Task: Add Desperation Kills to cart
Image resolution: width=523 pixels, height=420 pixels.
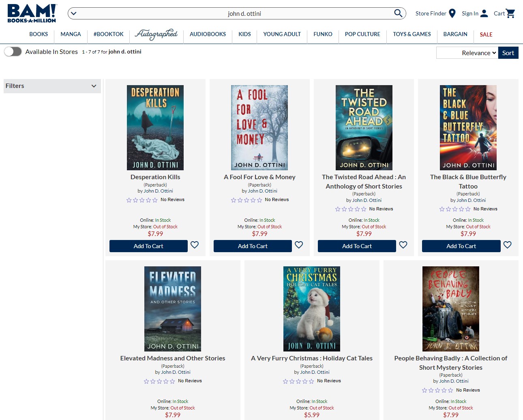Action: click(148, 246)
